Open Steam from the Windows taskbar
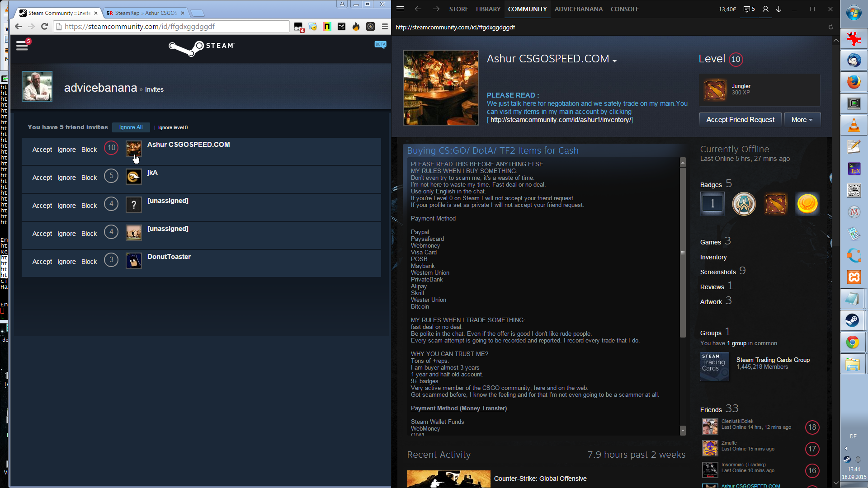 [x=854, y=320]
